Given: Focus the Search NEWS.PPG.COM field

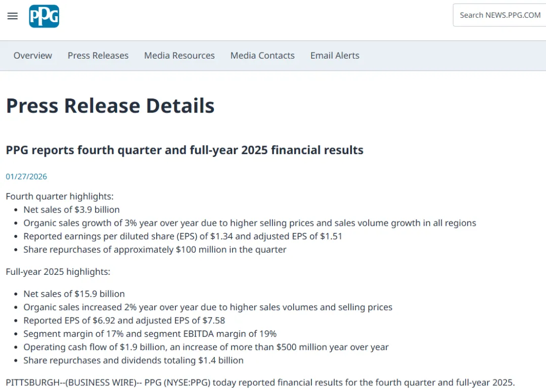Looking at the screenshot, I should tap(499, 15).
